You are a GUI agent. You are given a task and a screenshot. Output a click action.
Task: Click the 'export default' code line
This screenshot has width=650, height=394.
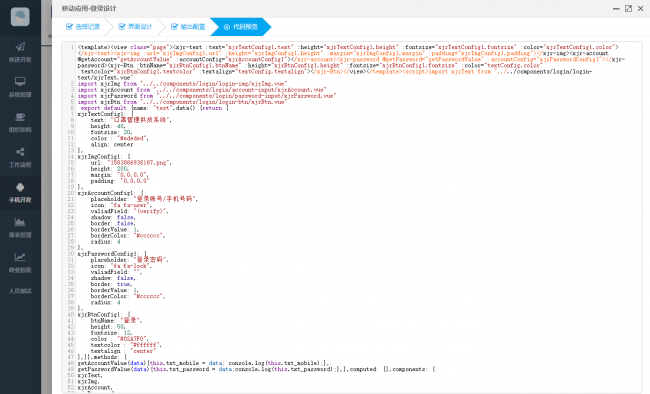coord(154,108)
